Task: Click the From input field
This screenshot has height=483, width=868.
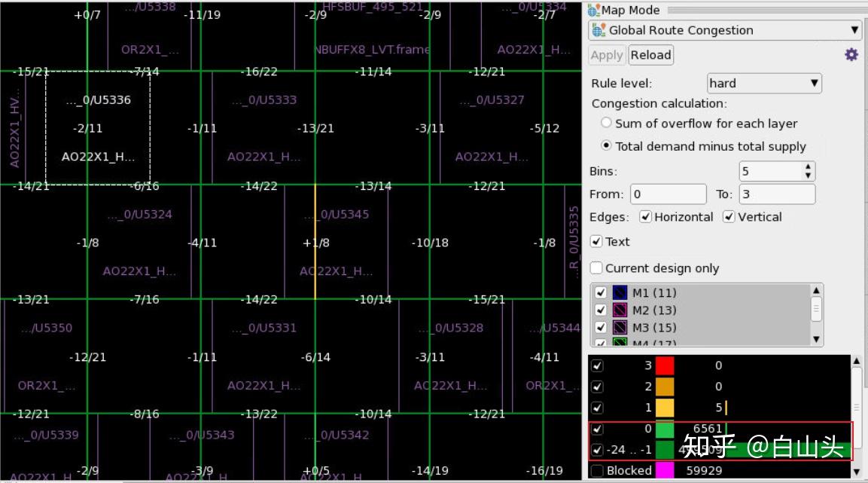Action: 669,194
